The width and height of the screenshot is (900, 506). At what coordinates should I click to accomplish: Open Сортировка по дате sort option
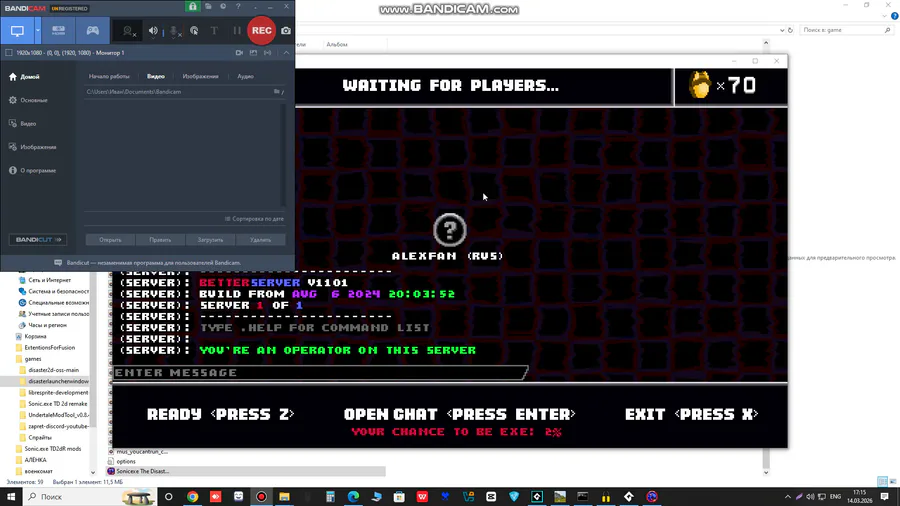point(254,219)
